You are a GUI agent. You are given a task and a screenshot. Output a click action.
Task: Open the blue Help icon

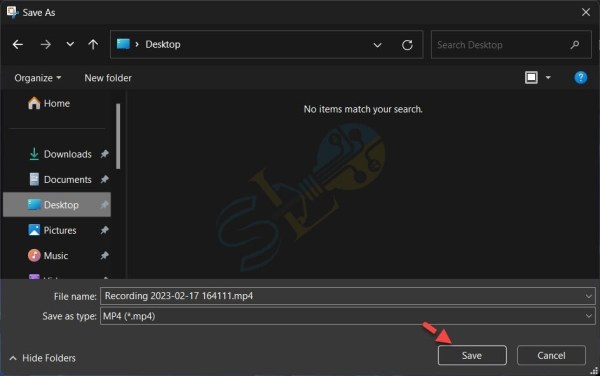pyautogui.click(x=580, y=78)
